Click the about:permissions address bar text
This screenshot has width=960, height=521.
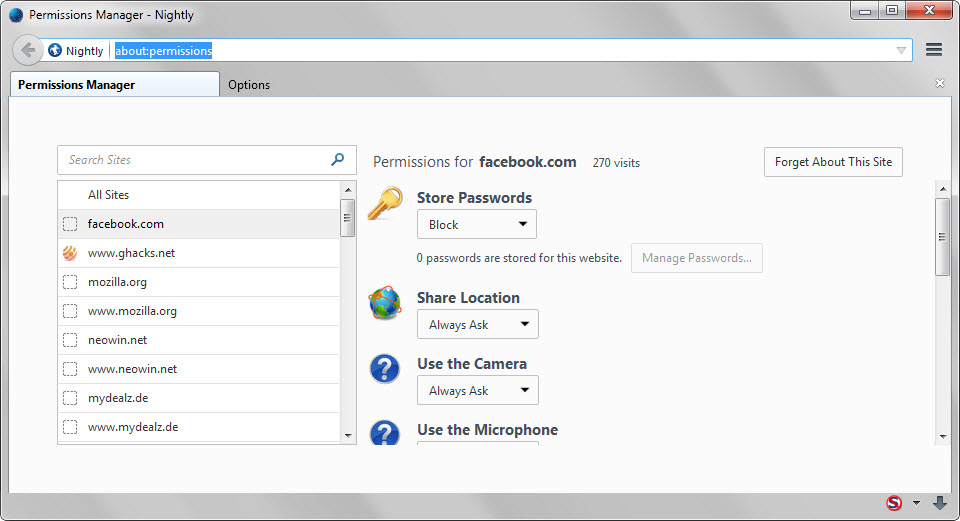(x=163, y=51)
